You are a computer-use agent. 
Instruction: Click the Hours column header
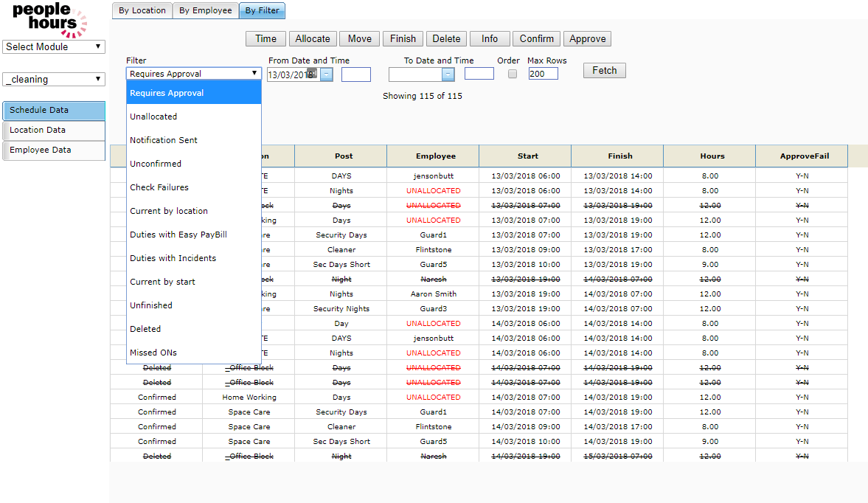click(x=709, y=156)
